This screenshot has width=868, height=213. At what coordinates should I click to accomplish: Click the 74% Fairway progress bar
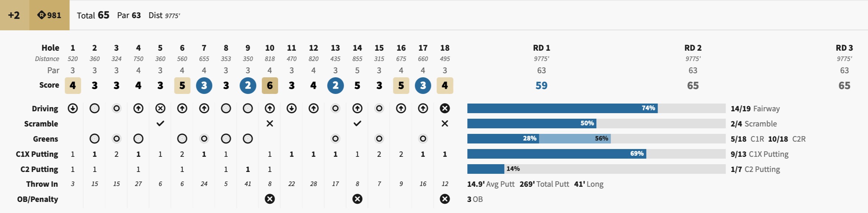[562, 108]
